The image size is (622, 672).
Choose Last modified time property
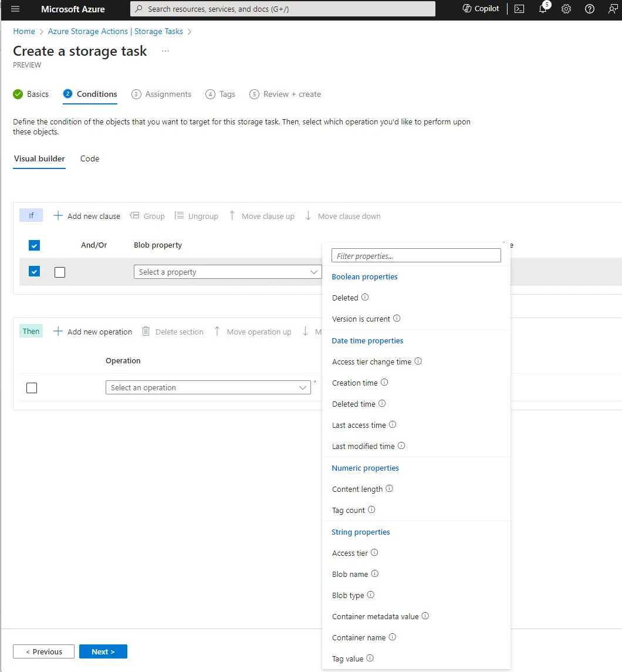click(363, 446)
